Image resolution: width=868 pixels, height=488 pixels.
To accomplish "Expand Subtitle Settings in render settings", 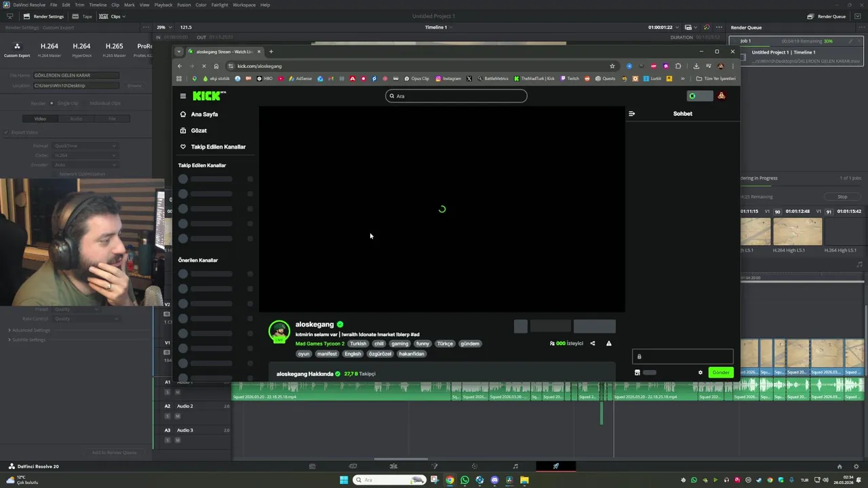I will 28,340.
